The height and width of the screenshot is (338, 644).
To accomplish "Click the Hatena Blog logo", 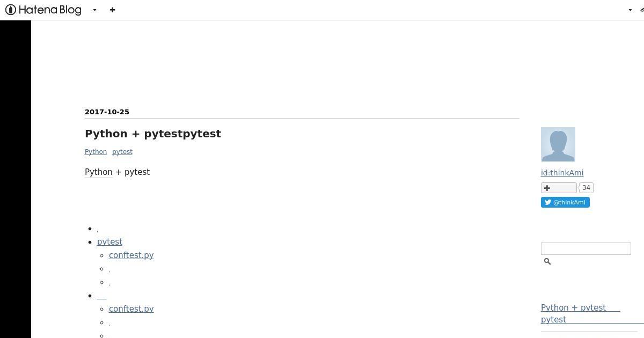I will tap(43, 10).
